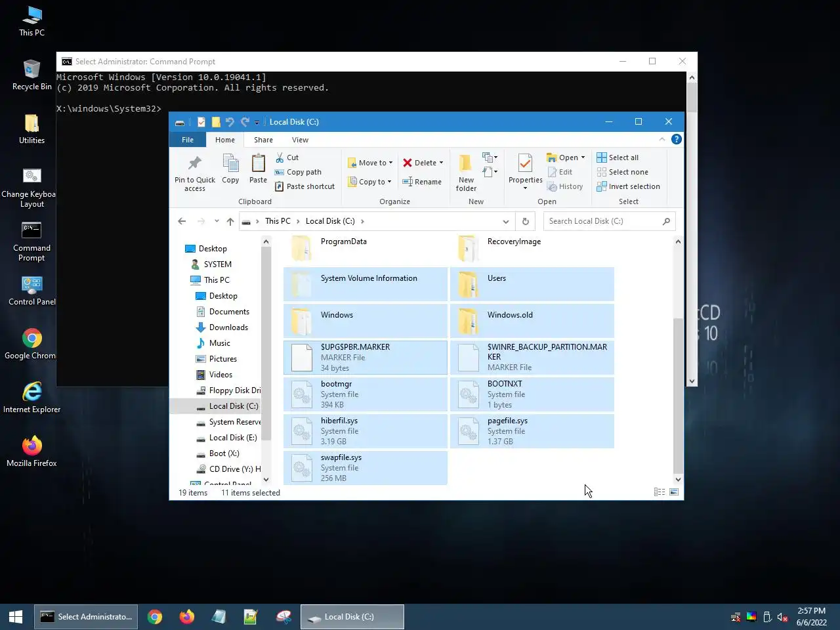The image size is (840, 630).
Task: Expand the Open button dropdown arrow
Action: [x=583, y=157]
